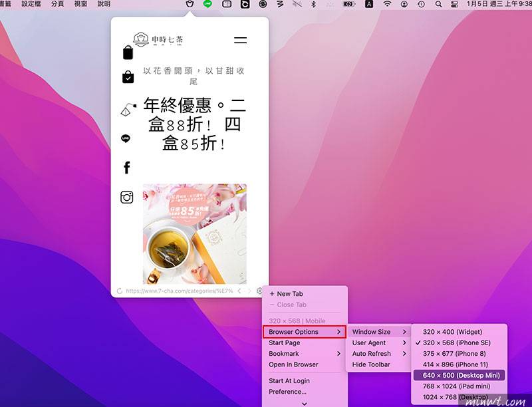This screenshot has height=407, width=532.
Task: Open the Instagram icon link
Action: [x=126, y=197]
